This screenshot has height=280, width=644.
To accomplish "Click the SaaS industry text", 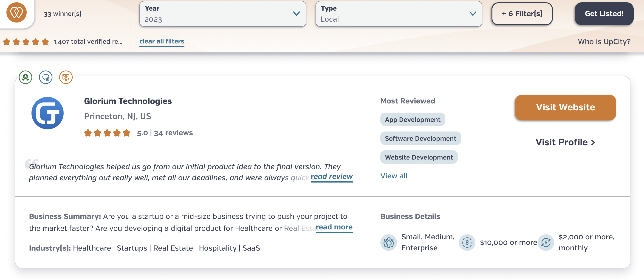I will 251,248.
